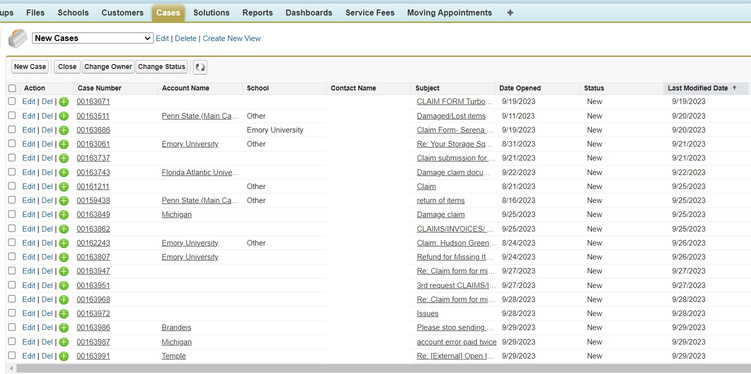
Task: Click green plus icon for case 00163972
Action: point(64,314)
